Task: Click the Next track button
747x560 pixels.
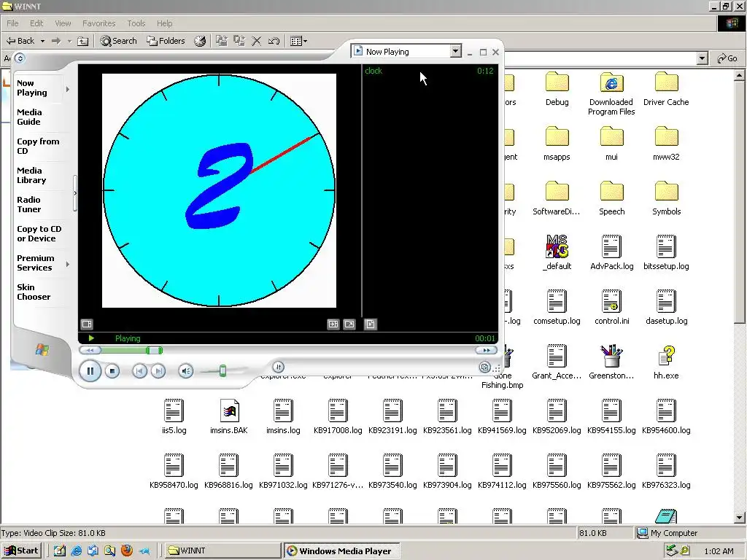Action: 158,371
